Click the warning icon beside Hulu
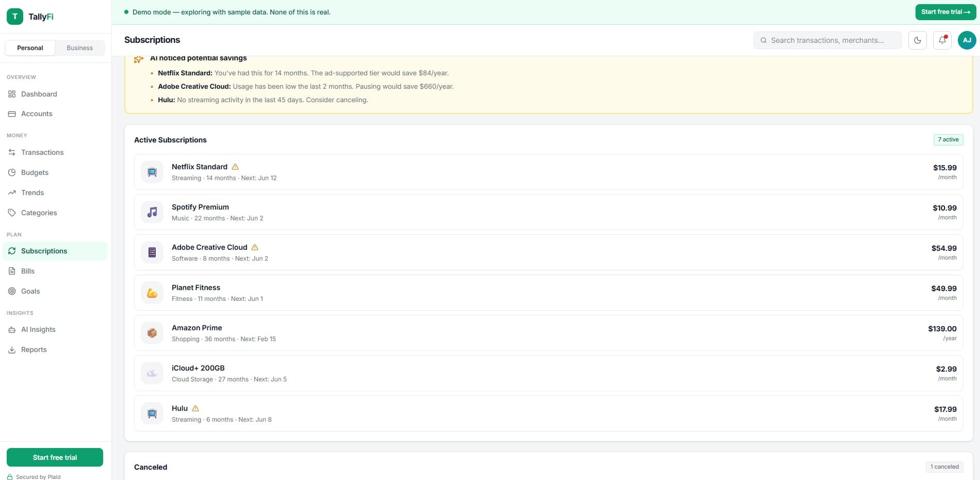Screen dimensions: 980x480 click(195, 408)
